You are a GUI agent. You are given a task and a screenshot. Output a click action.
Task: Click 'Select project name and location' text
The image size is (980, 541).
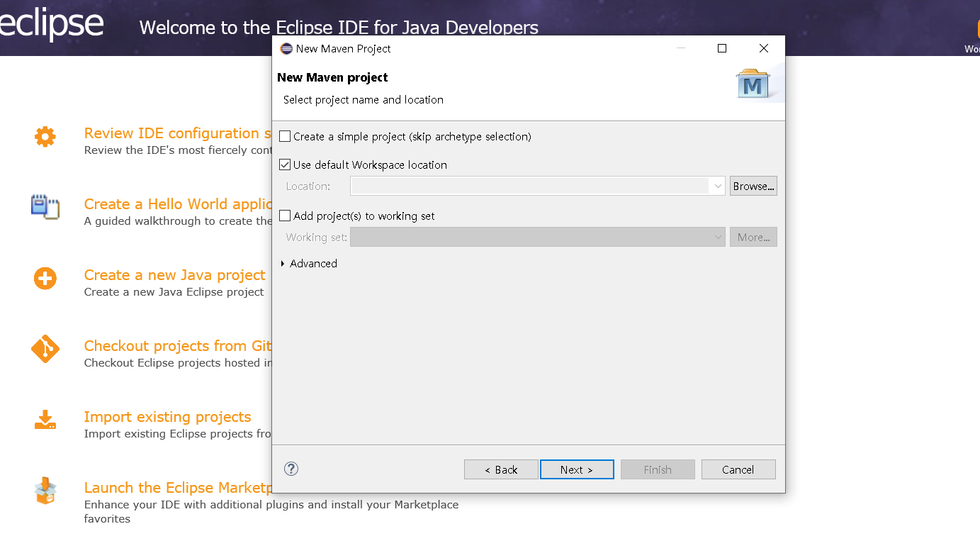pos(364,100)
